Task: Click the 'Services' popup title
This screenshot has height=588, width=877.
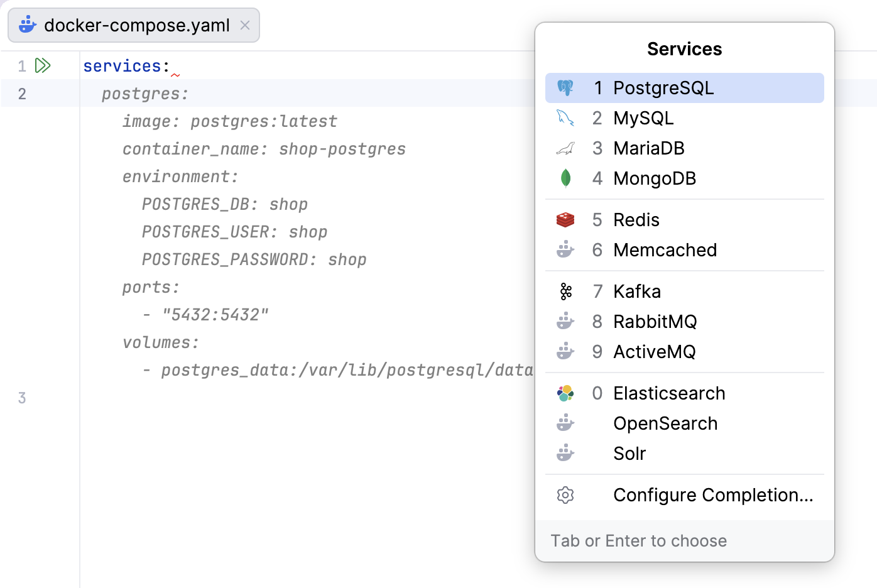Action: click(x=685, y=49)
